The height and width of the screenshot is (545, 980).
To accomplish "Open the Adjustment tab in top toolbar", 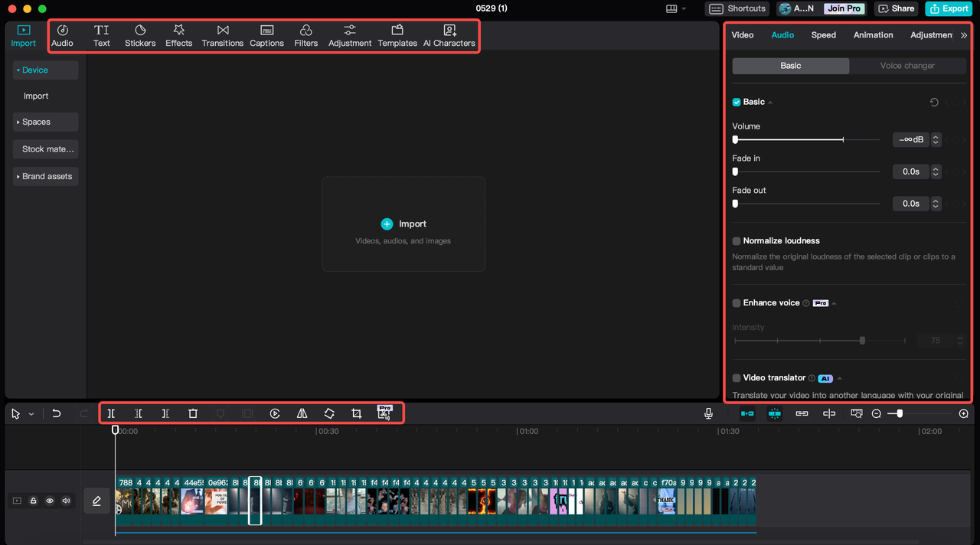I will click(350, 35).
